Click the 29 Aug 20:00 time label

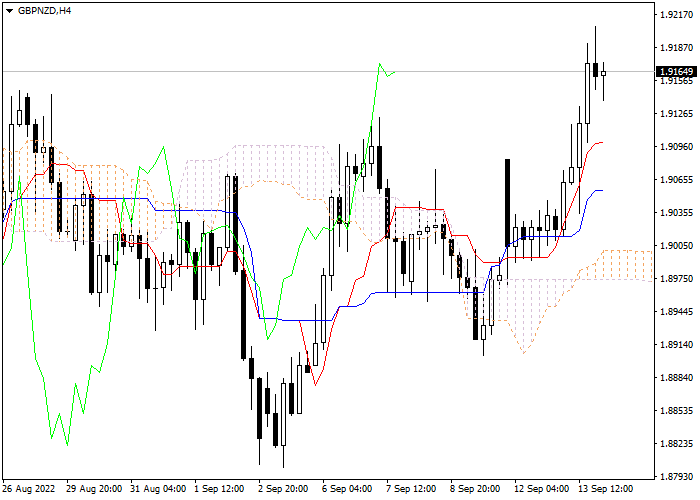coord(94,489)
